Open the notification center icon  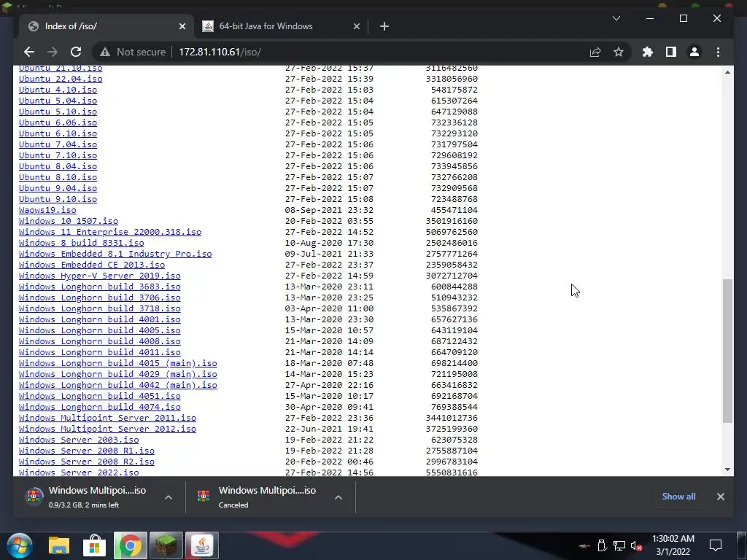coord(716,545)
